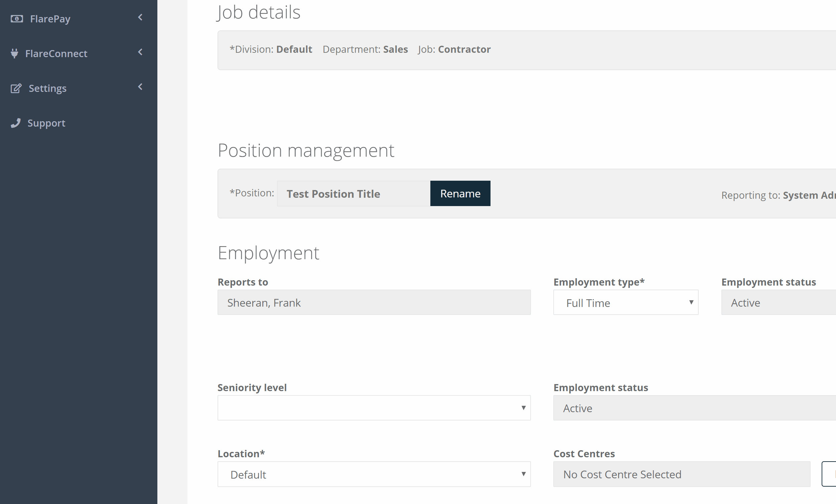Viewport: 836px width, 504px height.
Task: Click the Job details summary panel
Action: click(x=527, y=50)
